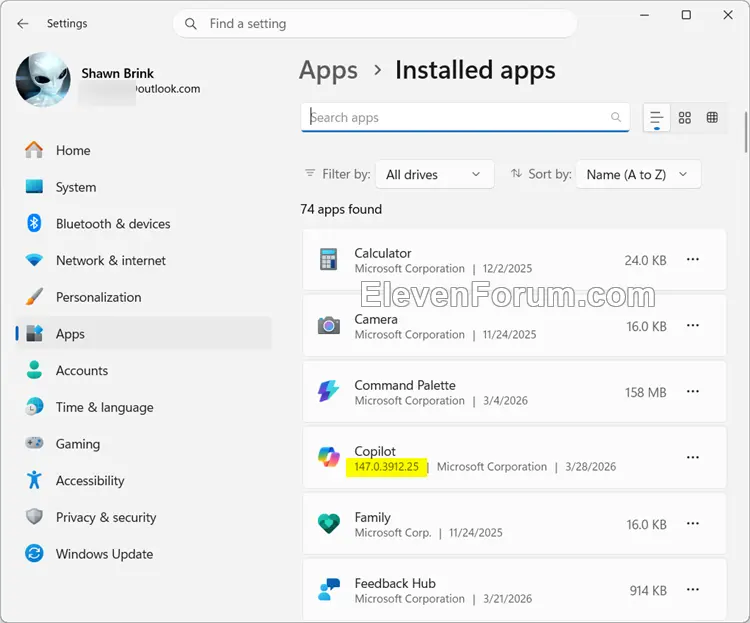The height and width of the screenshot is (623, 750).
Task: Click Command Palette size 158 MB
Action: 645,392
